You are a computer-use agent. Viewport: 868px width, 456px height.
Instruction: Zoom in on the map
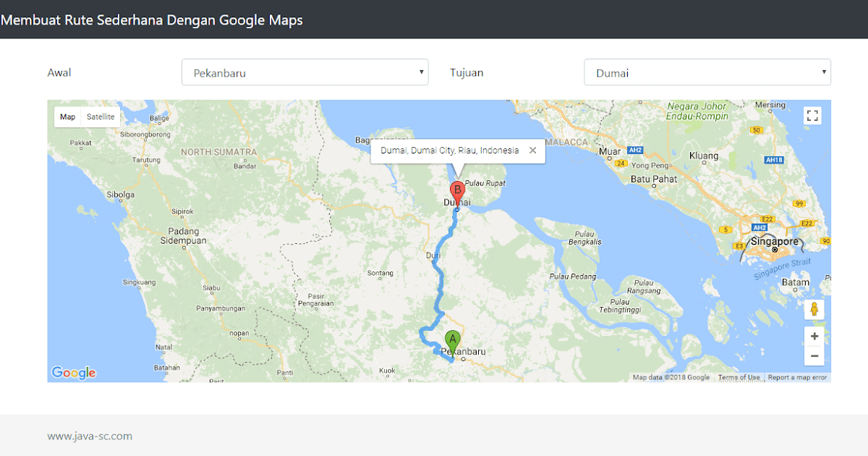click(x=814, y=336)
